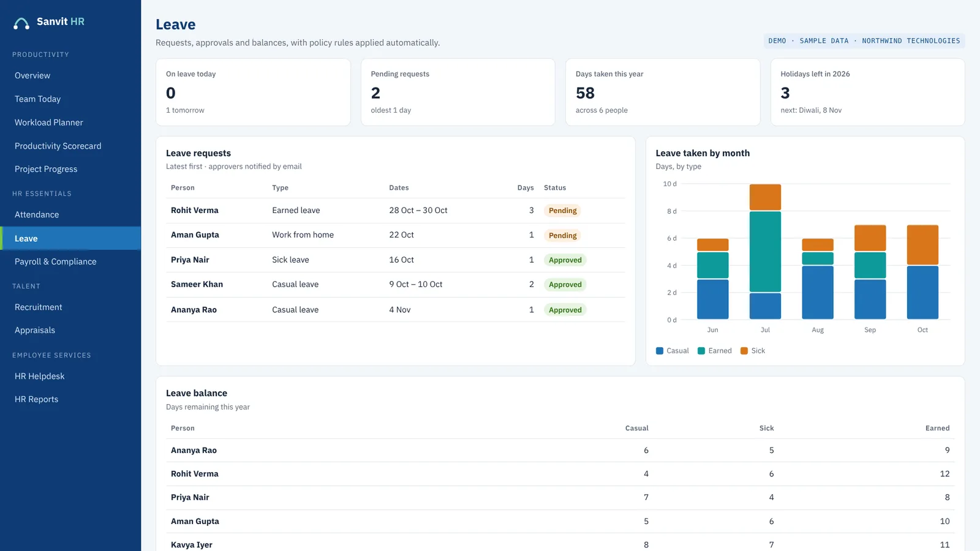Click the Sick leave type cell
The height and width of the screenshot is (551, 980).
(x=290, y=260)
